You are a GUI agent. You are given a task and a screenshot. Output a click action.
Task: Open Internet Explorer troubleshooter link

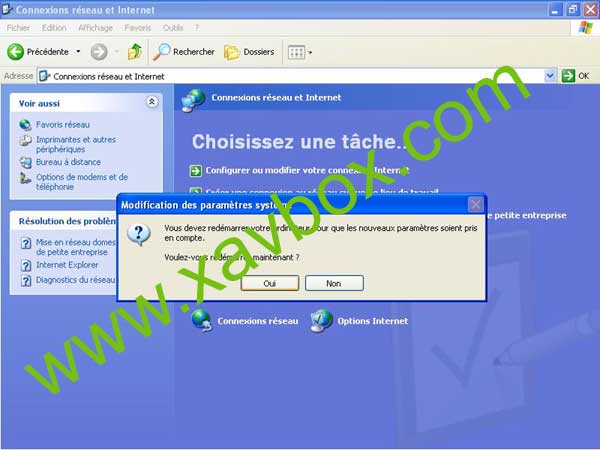67,265
